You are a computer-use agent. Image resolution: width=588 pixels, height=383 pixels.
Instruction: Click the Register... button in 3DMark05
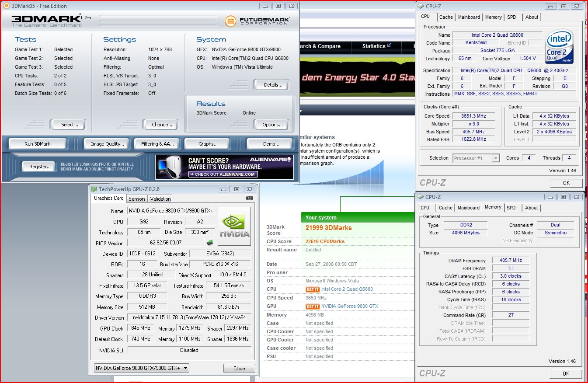click(x=40, y=167)
